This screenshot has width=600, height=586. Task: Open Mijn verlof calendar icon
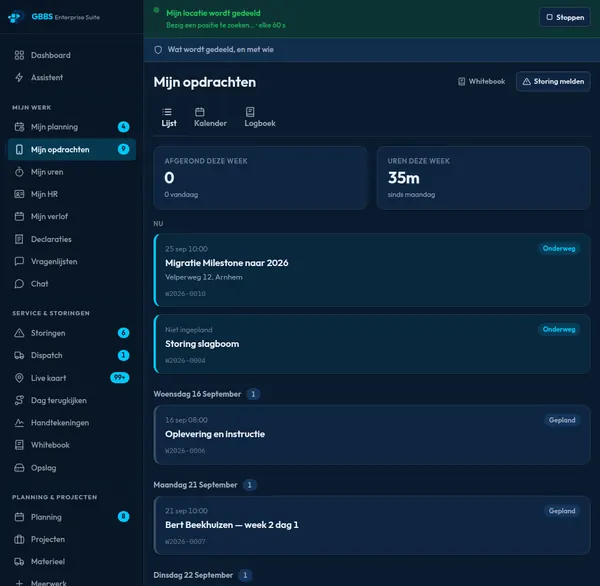pyautogui.click(x=19, y=216)
